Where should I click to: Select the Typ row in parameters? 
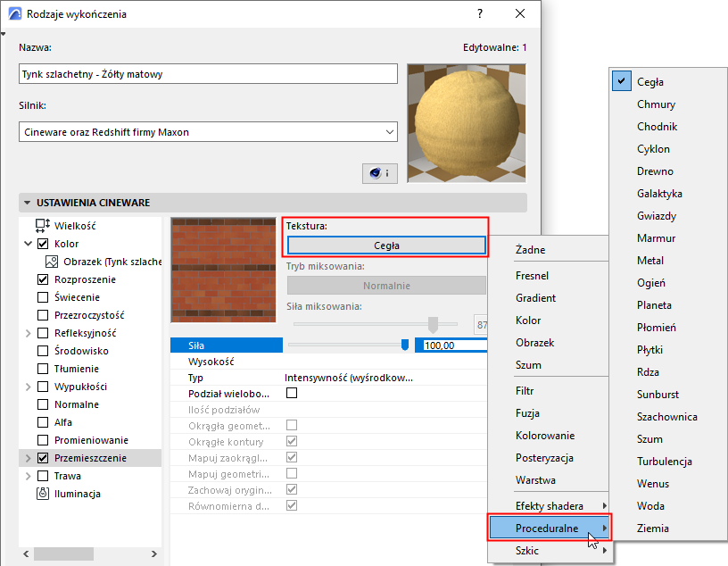328,378
